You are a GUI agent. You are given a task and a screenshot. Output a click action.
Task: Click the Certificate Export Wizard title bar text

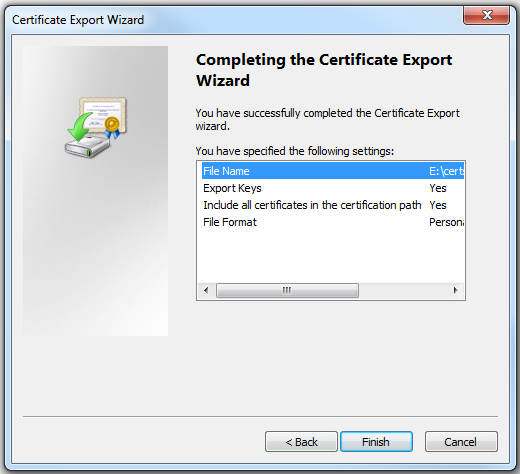click(x=78, y=20)
